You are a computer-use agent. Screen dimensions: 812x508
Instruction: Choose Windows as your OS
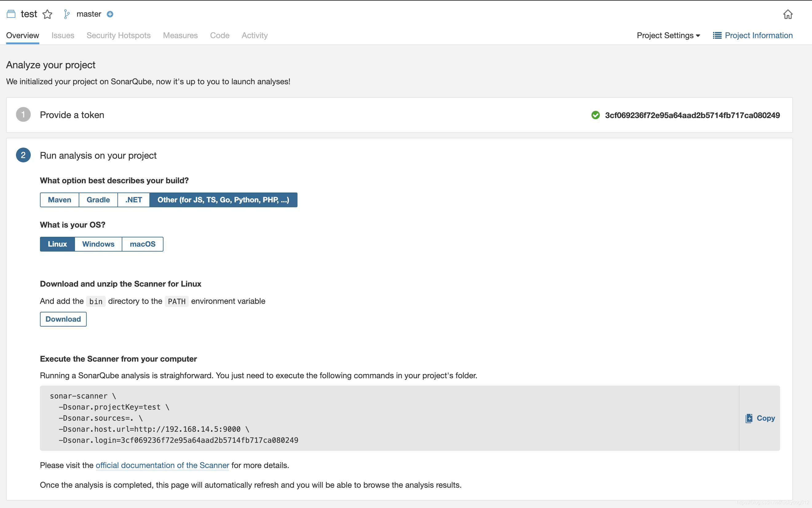[98, 244]
